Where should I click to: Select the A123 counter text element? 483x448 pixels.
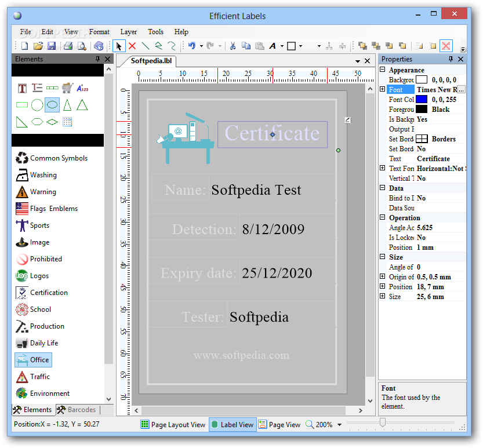(82, 88)
